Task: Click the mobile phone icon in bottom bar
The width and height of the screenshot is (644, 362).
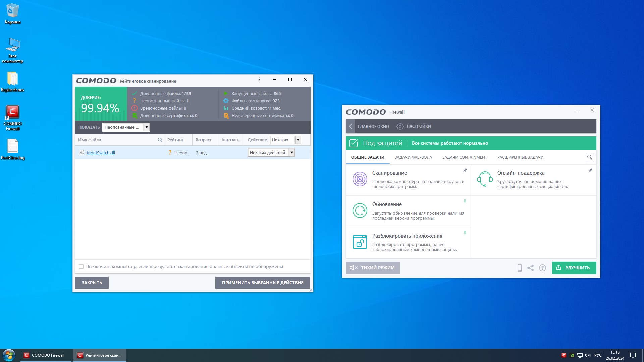Action: tap(519, 268)
